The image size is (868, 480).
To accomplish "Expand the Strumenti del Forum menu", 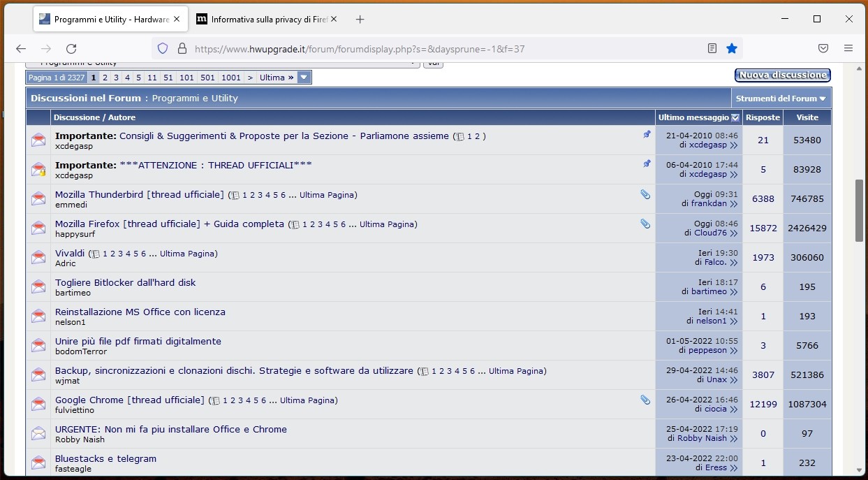I will pos(781,99).
